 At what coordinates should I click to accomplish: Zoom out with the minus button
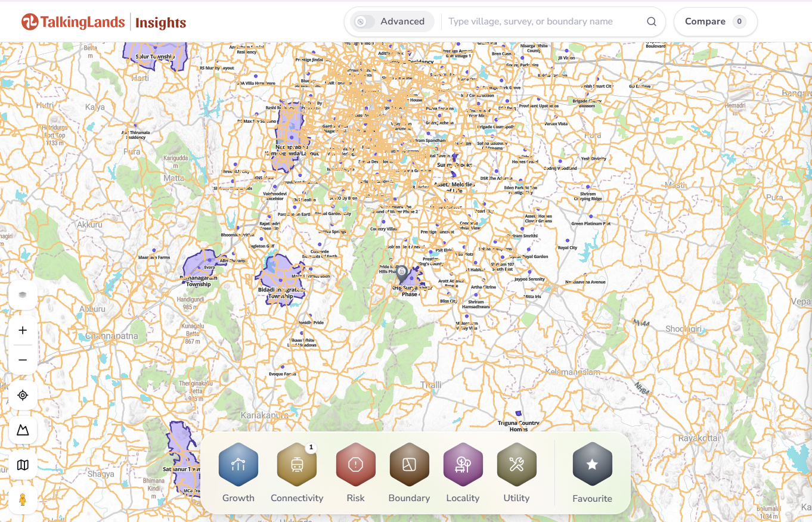[x=23, y=360]
